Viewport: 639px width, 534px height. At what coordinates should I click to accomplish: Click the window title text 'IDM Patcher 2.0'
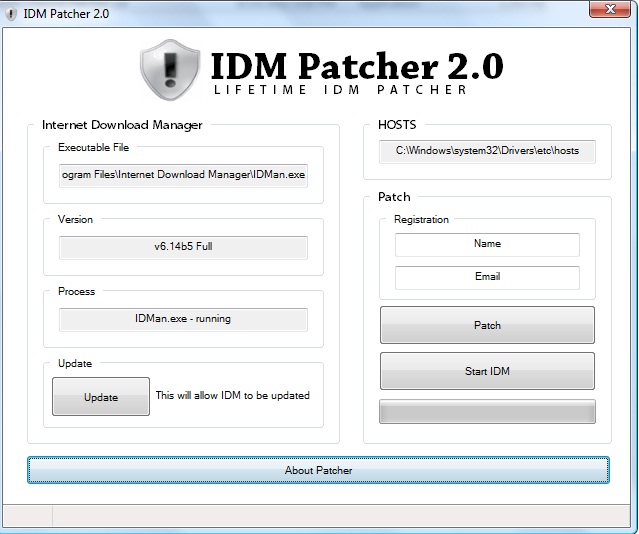point(66,14)
